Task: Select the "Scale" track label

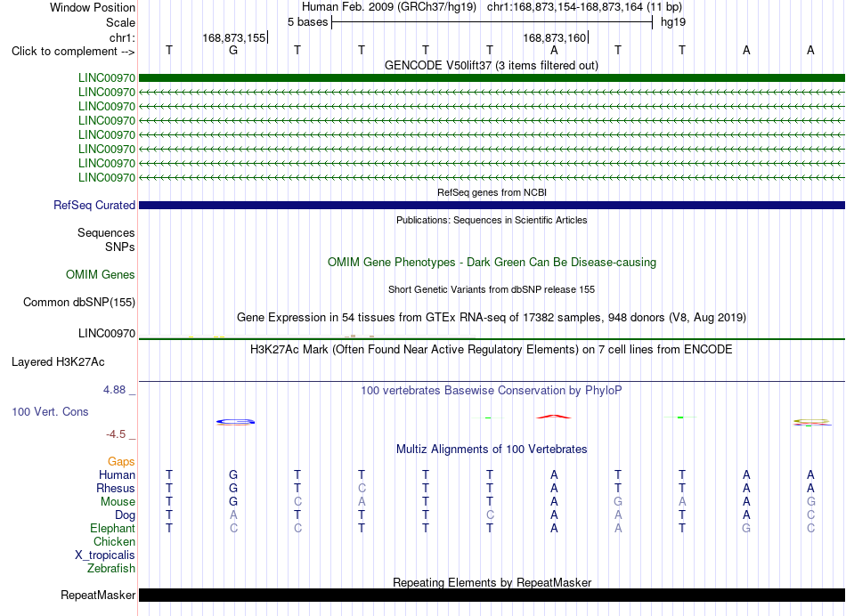Action: coord(120,22)
